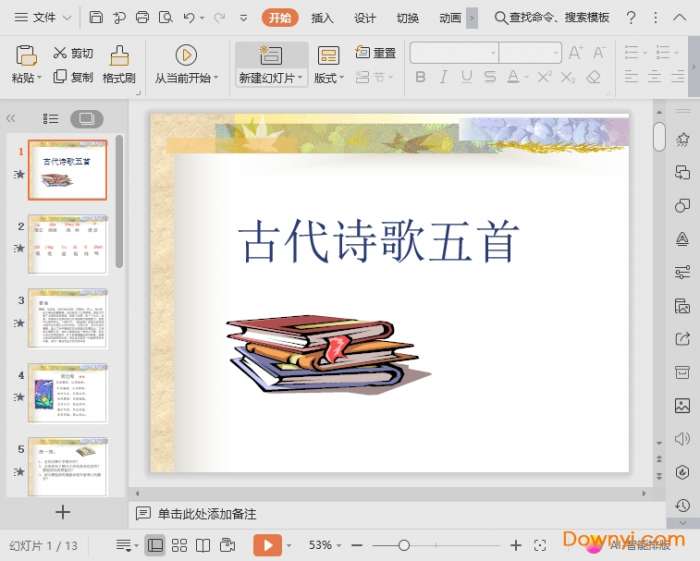Add a slide via 新建幻灯片 icon

pos(271,55)
